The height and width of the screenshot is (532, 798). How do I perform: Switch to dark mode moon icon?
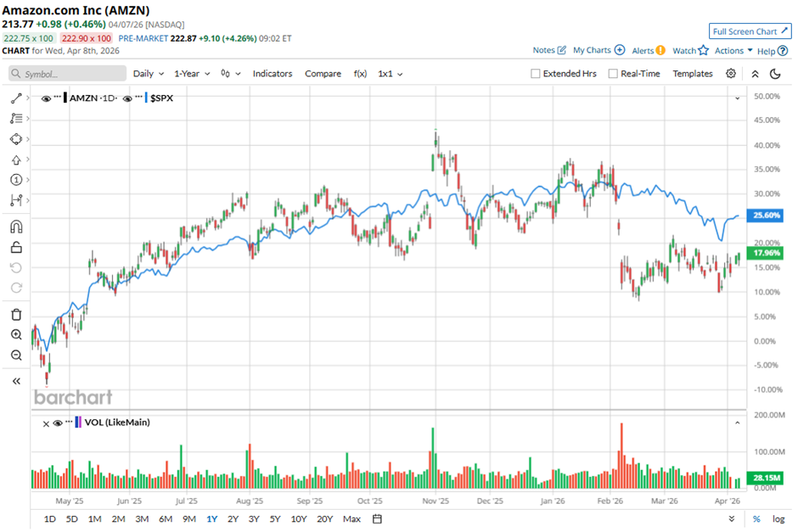pyautogui.click(x=775, y=74)
